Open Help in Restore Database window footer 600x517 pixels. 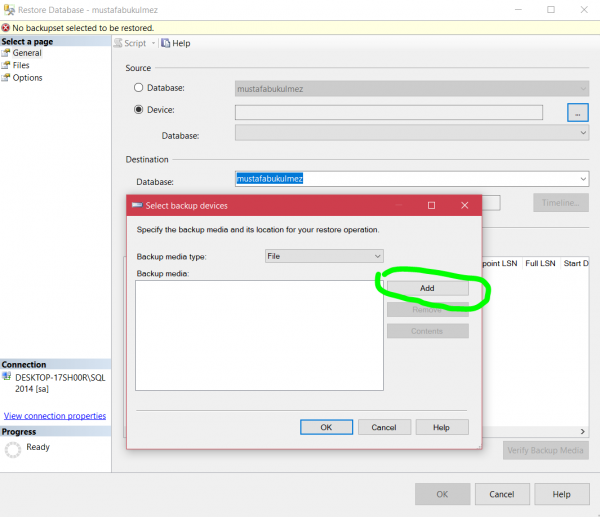click(562, 494)
